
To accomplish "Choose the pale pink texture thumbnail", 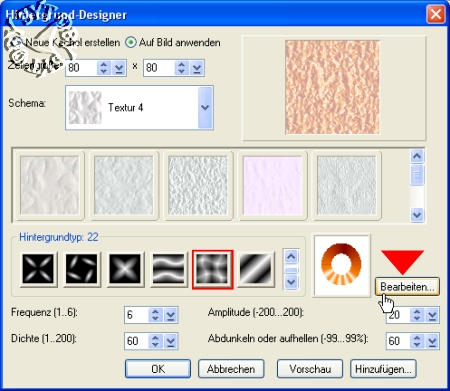I will click(272, 185).
